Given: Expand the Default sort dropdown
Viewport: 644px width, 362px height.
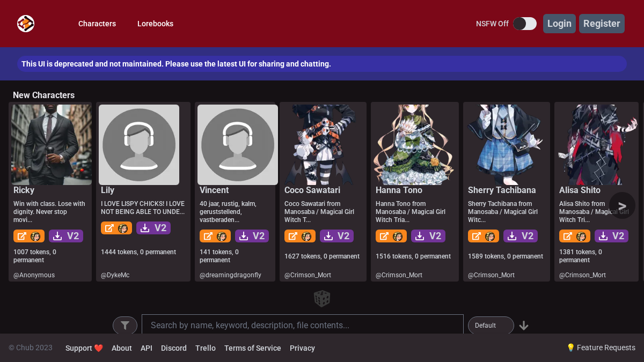Looking at the screenshot, I should 491,326.
